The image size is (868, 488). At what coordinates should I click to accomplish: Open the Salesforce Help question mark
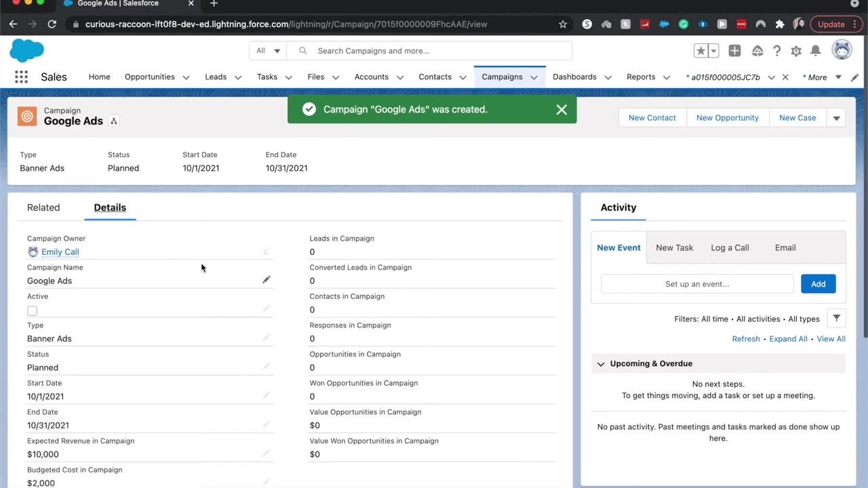[x=777, y=51]
